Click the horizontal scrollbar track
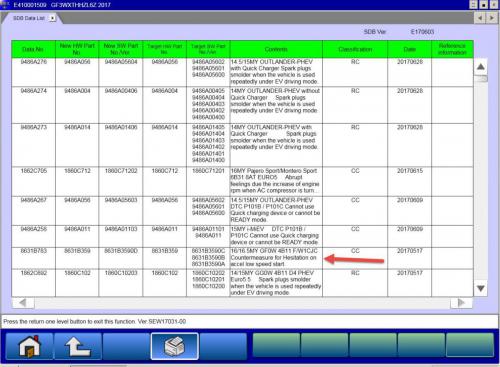Image resolution: width=500 pixels, height=367 pixels. pos(242,303)
